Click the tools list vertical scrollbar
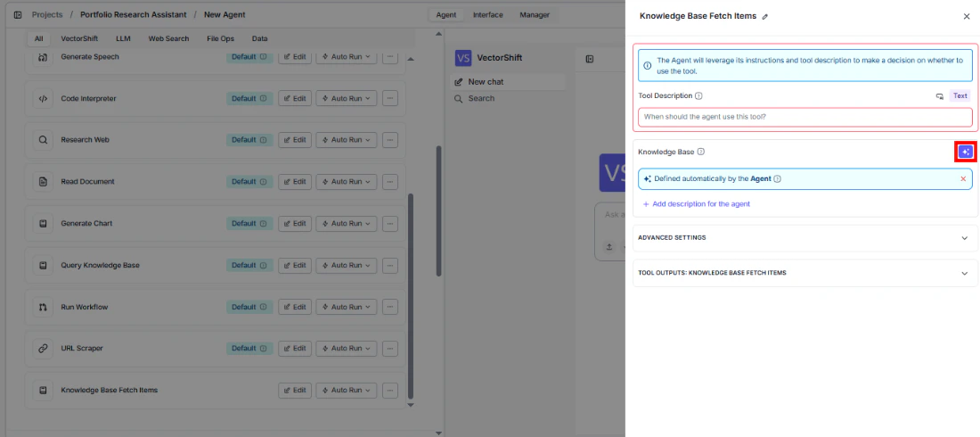980x437 pixels. 411,295
